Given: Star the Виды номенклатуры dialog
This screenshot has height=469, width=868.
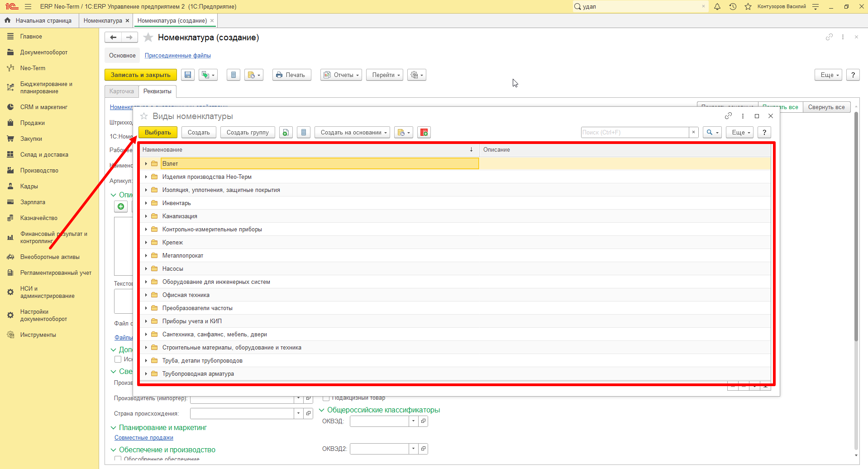Looking at the screenshot, I should (144, 116).
